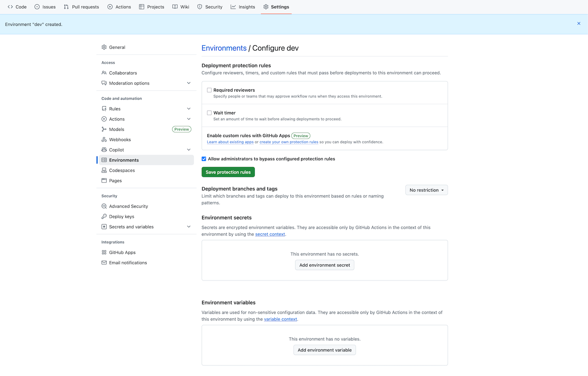Dismiss the environment created banner
Screen dimensions: 588x376
[x=579, y=23]
